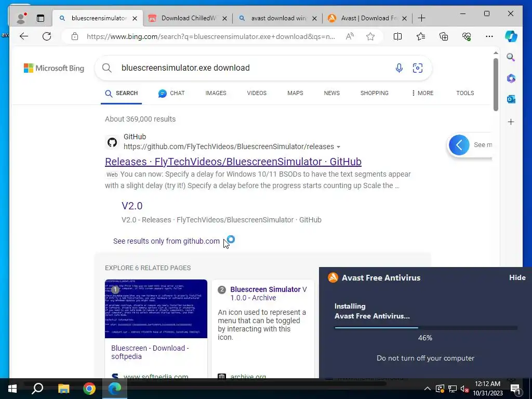Click the network tray icon

453,389
